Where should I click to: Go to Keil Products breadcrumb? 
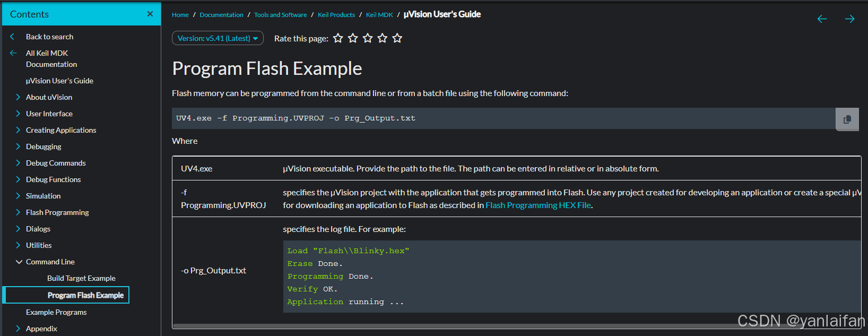click(x=336, y=15)
